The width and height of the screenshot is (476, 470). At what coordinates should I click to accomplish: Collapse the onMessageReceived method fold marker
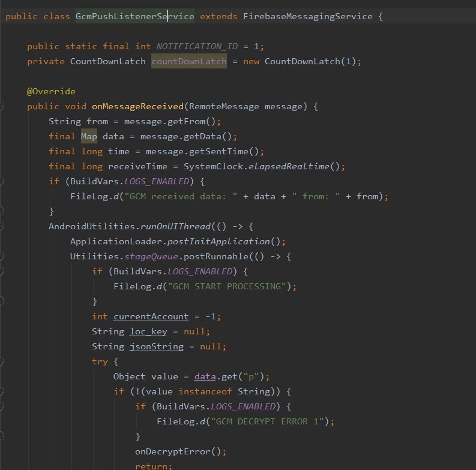(x=1, y=106)
